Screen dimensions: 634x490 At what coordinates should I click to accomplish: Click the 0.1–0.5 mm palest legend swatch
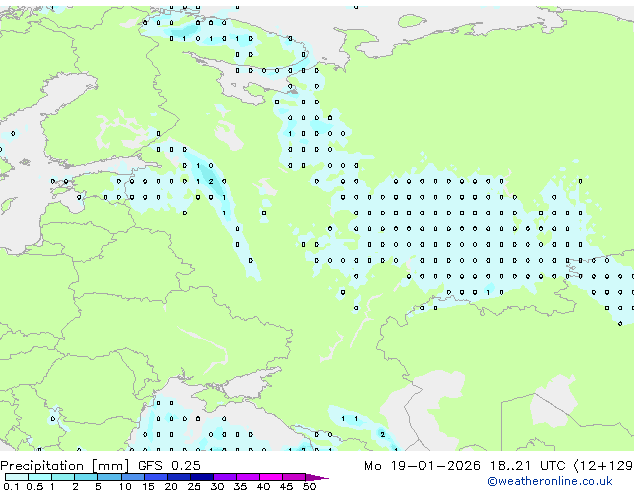tap(17, 477)
